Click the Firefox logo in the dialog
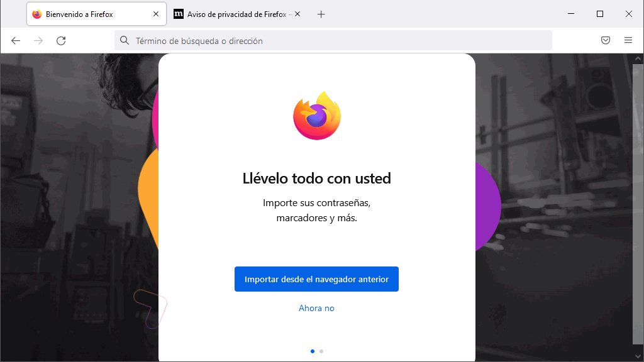The height and width of the screenshot is (362, 644). coord(317,116)
